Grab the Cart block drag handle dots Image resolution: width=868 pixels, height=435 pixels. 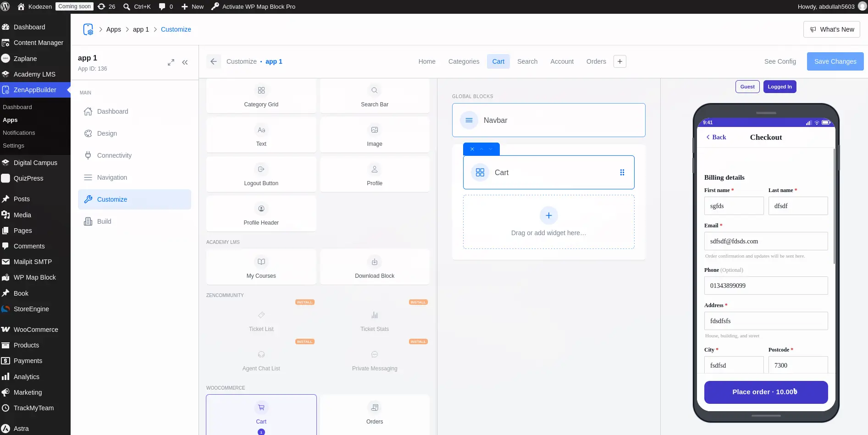coord(622,172)
